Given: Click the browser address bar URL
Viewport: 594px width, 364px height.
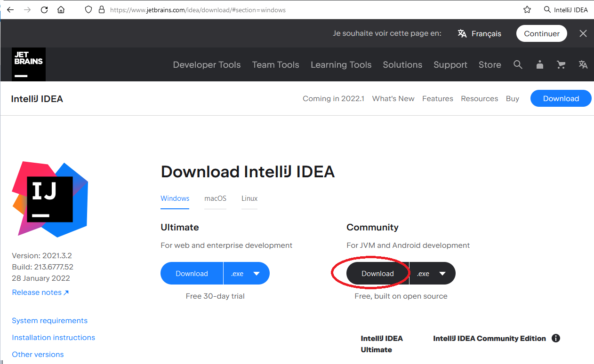Looking at the screenshot, I should pos(198,9).
